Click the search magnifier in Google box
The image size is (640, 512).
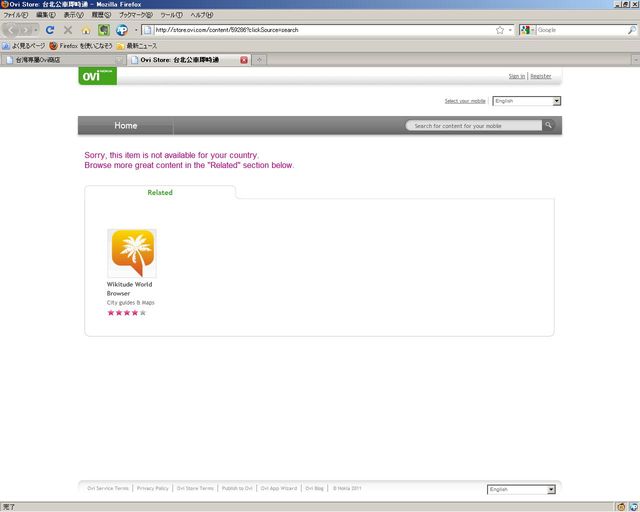tap(631, 30)
